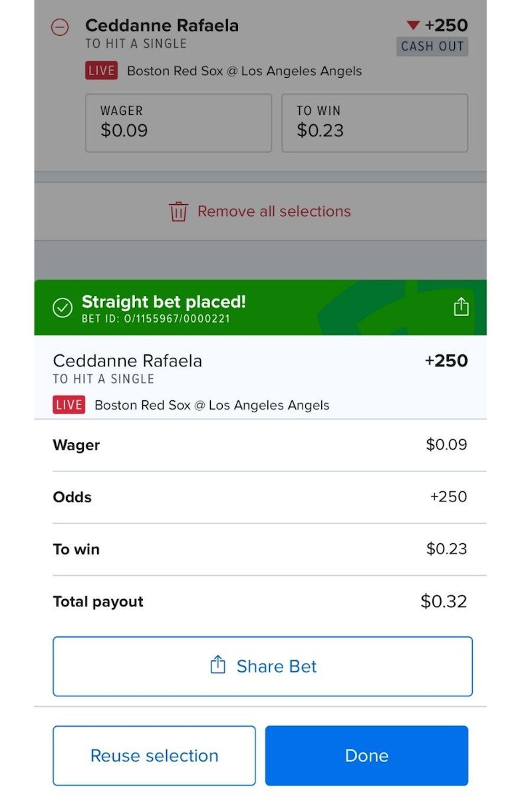Remove Ceddanne Rafaela selection via minus icon
Viewport: 532px width, 798px height.
(60, 27)
